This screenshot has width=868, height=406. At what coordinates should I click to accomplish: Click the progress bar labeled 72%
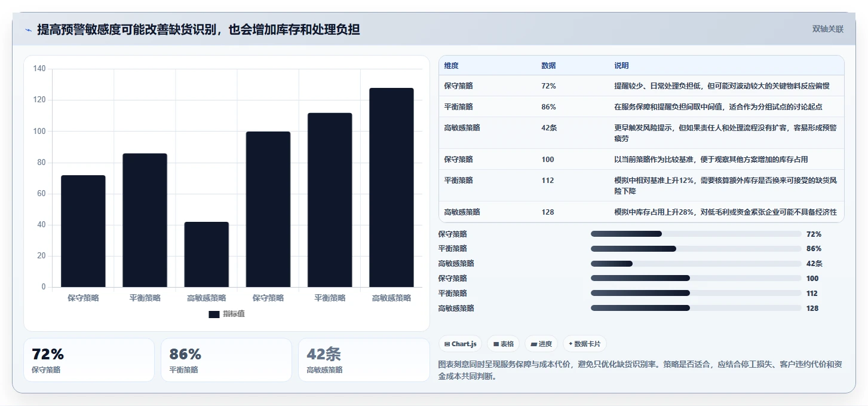pos(696,234)
